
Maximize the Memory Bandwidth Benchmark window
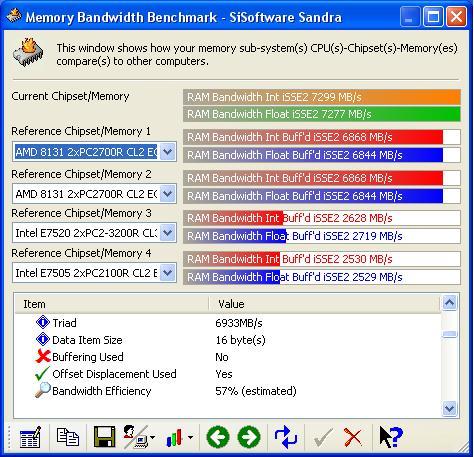click(x=433, y=16)
